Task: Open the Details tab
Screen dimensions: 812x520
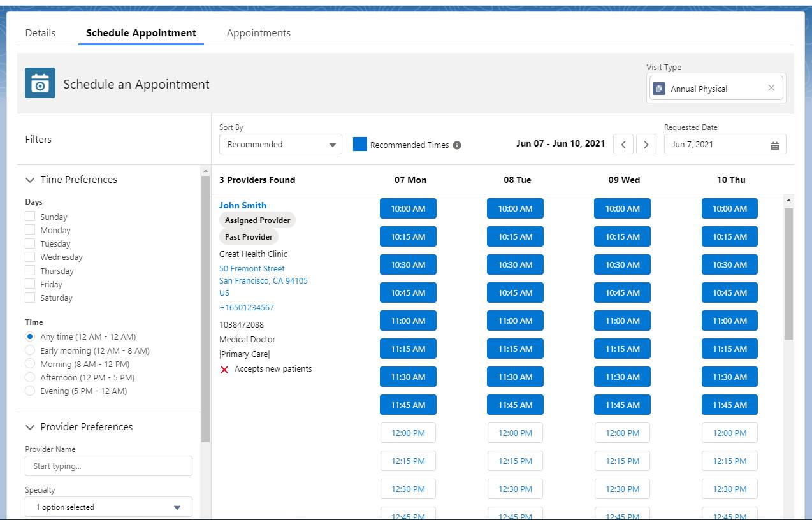Action: pyautogui.click(x=40, y=32)
